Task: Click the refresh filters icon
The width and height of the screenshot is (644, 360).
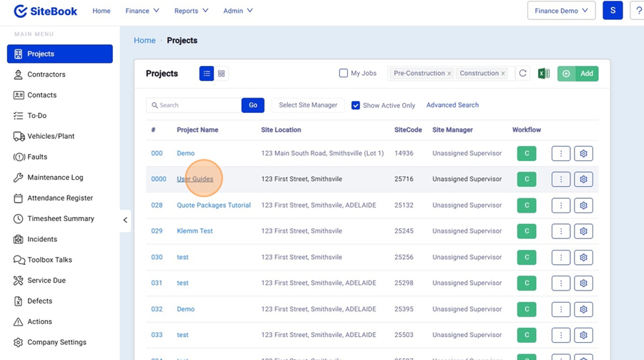Action: [x=523, y=74]
